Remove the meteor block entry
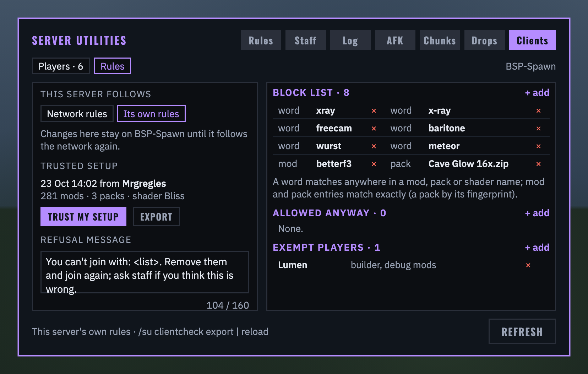Screen dimensions: 588x374 tap(538, 146)
